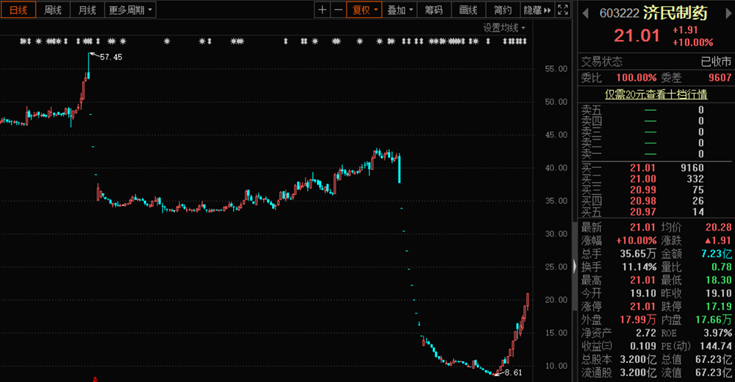Click the 隐藏 hide panel button
The height and width of the screenshot is (382, 735).
coord(537,10)
